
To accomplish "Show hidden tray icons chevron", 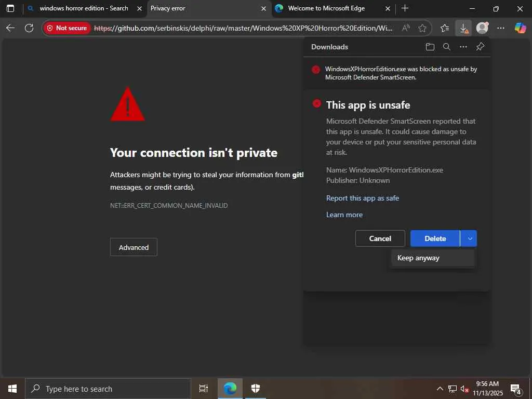I will 440,389.
